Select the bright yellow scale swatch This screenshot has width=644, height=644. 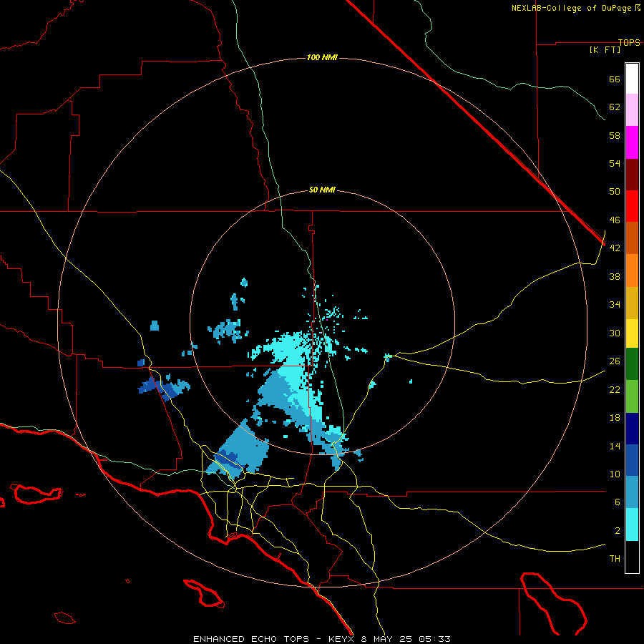(x=632, y=333)
